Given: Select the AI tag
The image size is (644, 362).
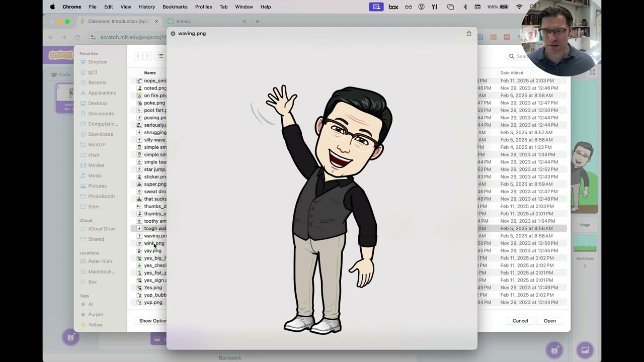Looking at the screenshot, I should coord(91,304).
